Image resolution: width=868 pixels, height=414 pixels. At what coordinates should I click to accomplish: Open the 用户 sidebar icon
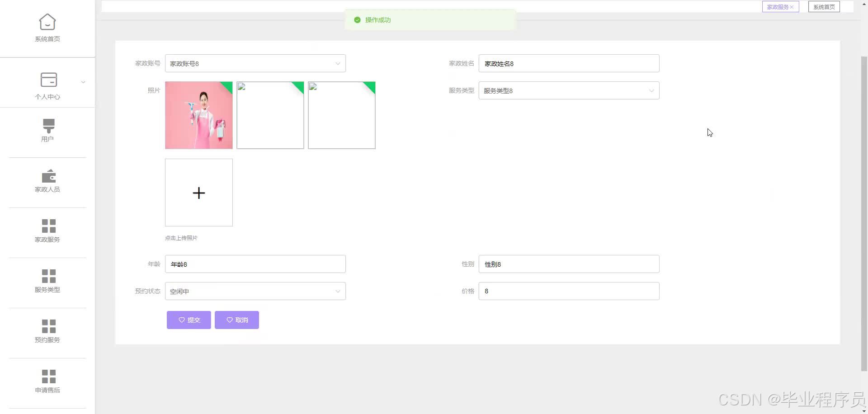tap(48, 126)
